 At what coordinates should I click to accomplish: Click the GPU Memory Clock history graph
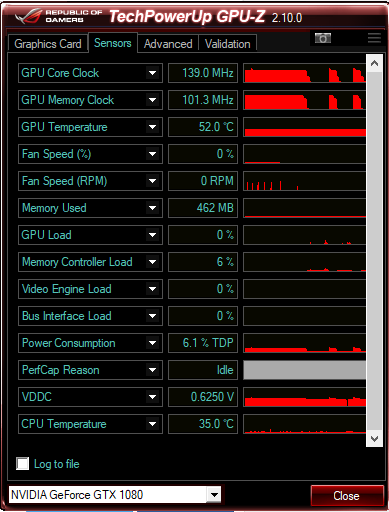305,100
